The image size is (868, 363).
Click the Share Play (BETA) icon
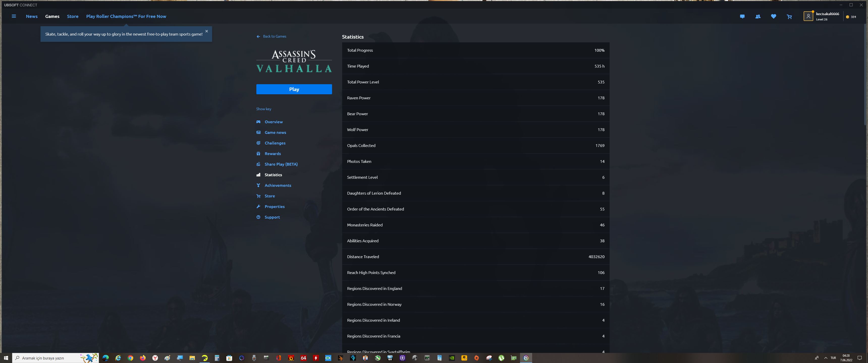point(258,164)
